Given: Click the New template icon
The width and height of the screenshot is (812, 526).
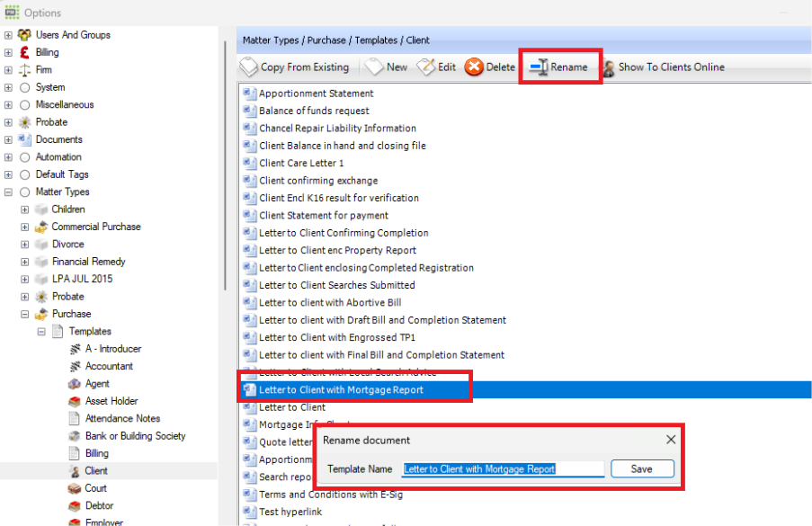Looking at the screenshot, I should pyautogui.click(x=373, y=67).
